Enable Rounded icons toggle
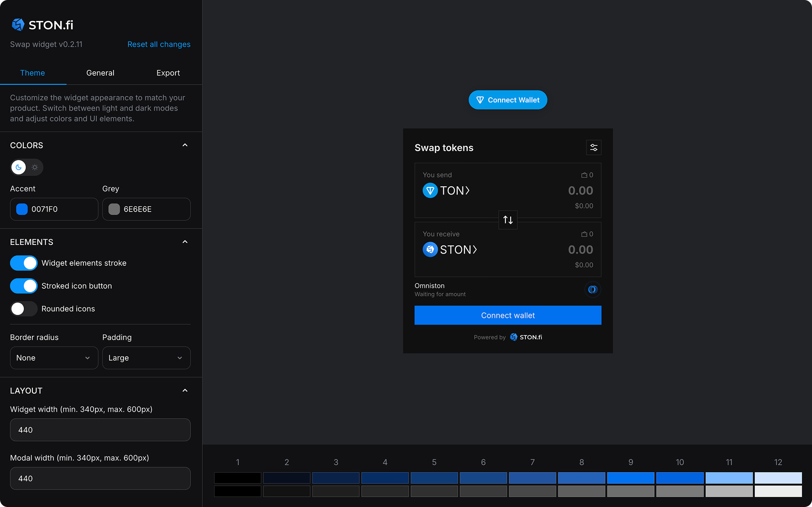 pyautogui.click(x=24, y=309)
